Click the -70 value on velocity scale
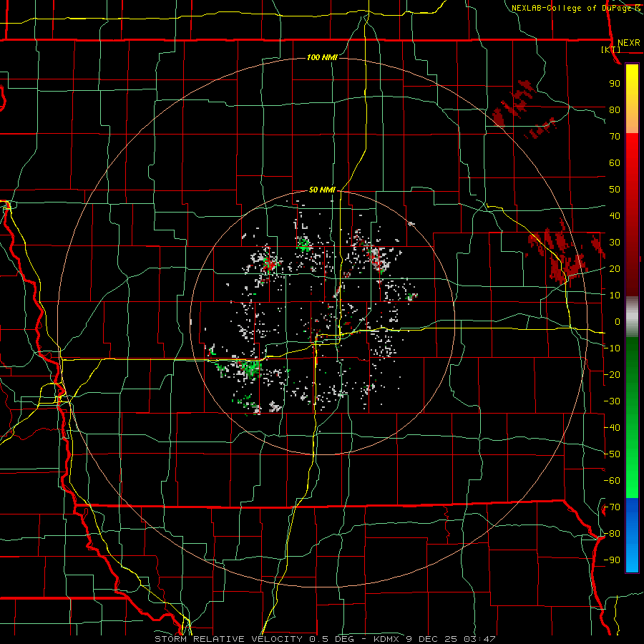The image size is (644, 644). pos(612,507)
